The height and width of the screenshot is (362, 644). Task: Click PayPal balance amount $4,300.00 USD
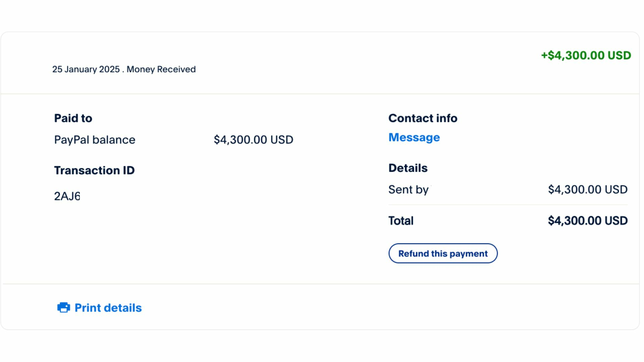(x=254, y=140)
